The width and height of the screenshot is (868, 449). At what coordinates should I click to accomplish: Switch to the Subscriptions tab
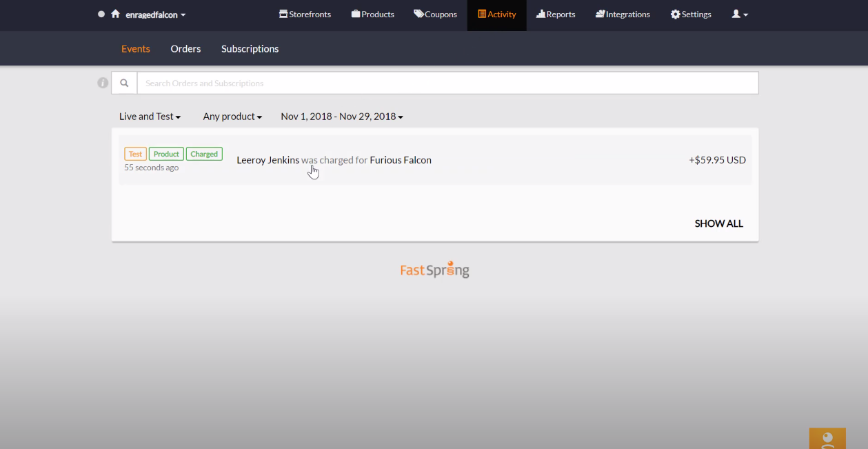250,49
